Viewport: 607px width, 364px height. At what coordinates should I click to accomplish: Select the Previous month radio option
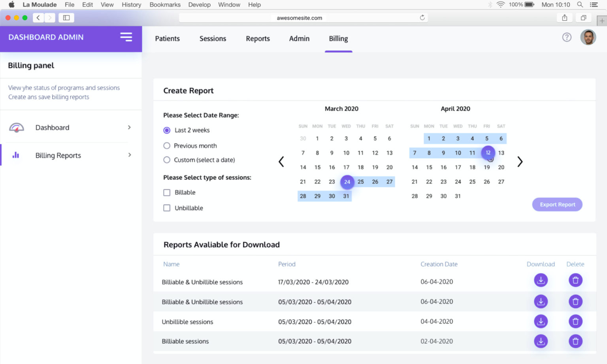[x=167, y=146]
